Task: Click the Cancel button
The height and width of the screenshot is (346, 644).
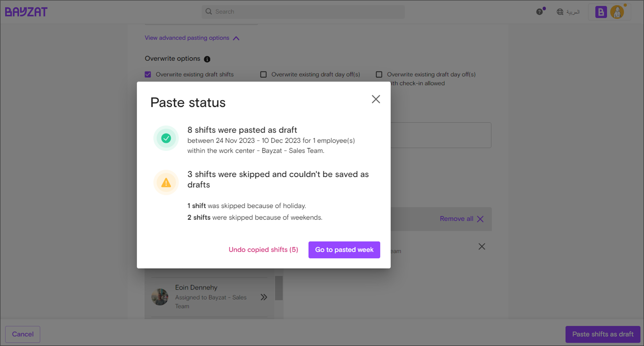Action: click(23, 334)
